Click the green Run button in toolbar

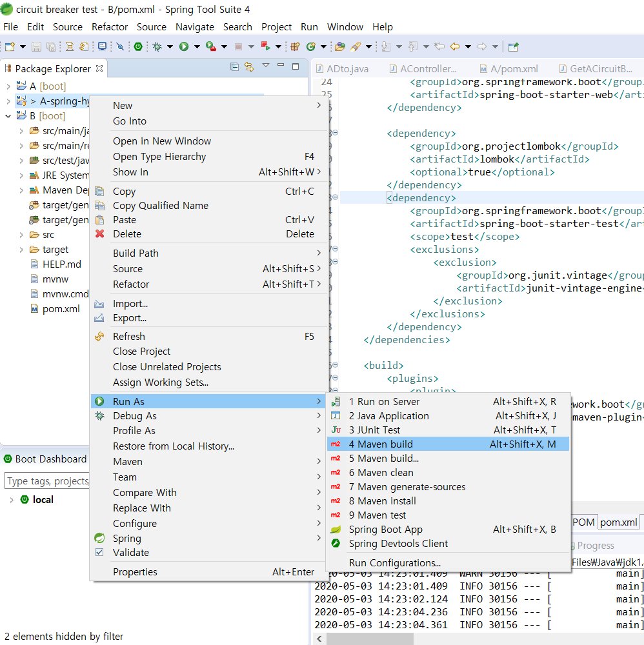pos(184,46)
